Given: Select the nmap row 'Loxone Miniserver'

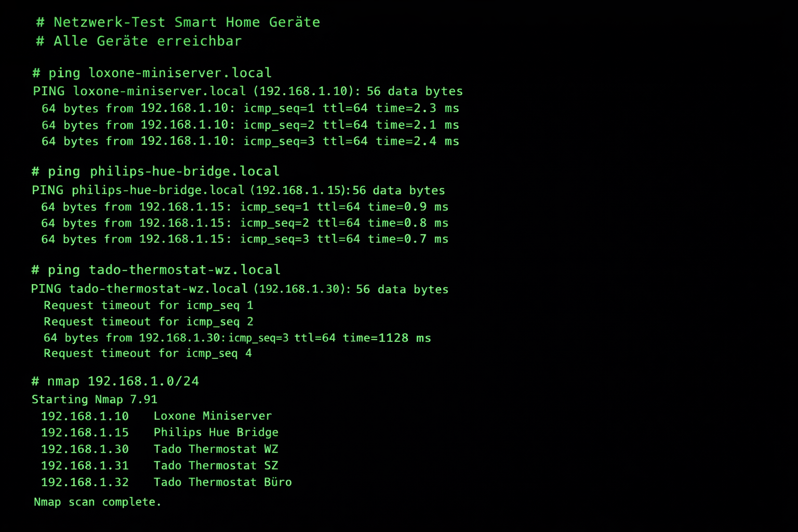Looking at the screenshot, I should pyautogui.click(x=156, y=416).
